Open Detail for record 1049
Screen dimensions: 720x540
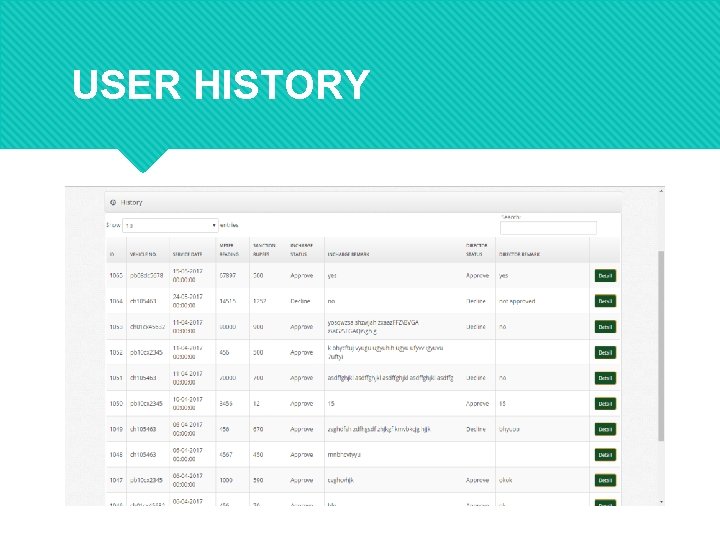click(605, 429)
